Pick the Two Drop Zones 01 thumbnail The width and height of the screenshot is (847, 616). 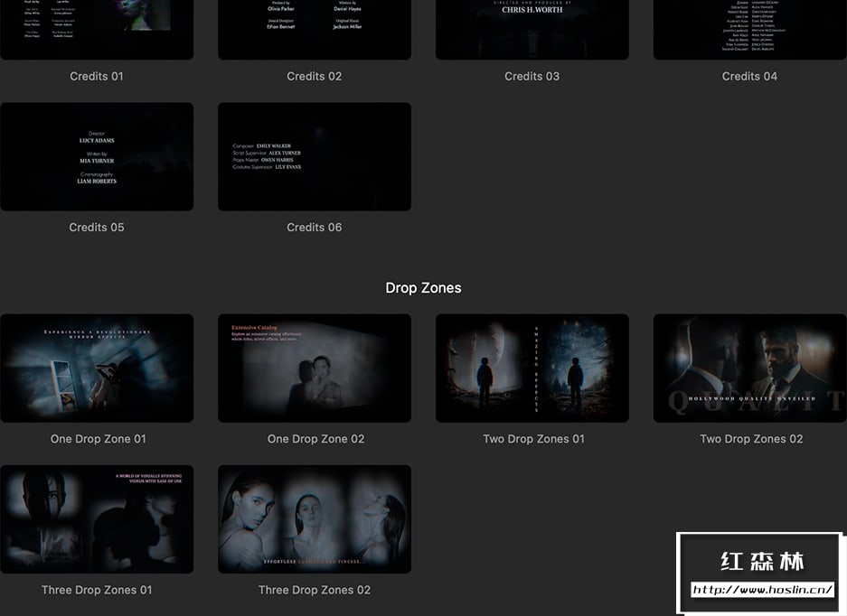click(x=532, y=369)
